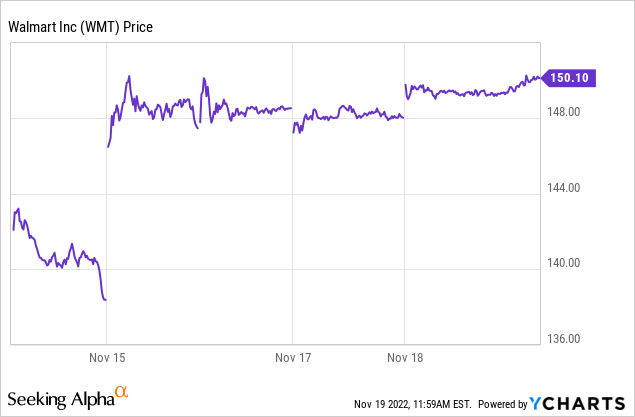Click the leftmost start of the price line

click(12, 229)
